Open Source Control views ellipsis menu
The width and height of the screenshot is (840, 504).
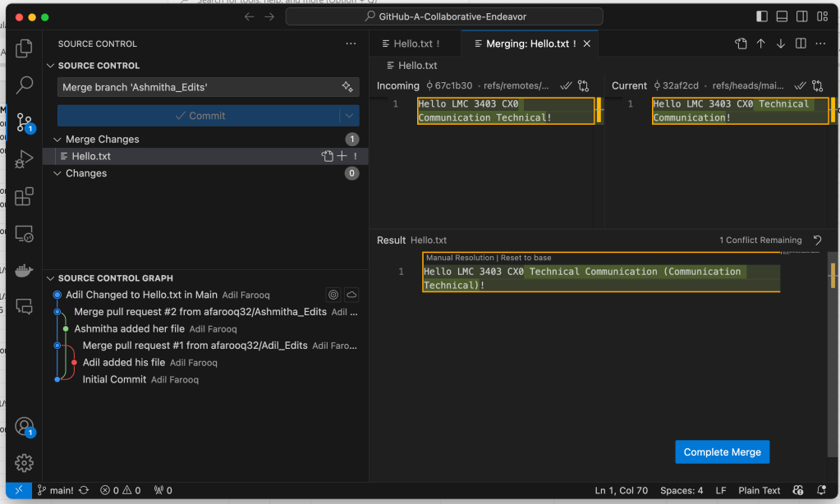[351, 44]
